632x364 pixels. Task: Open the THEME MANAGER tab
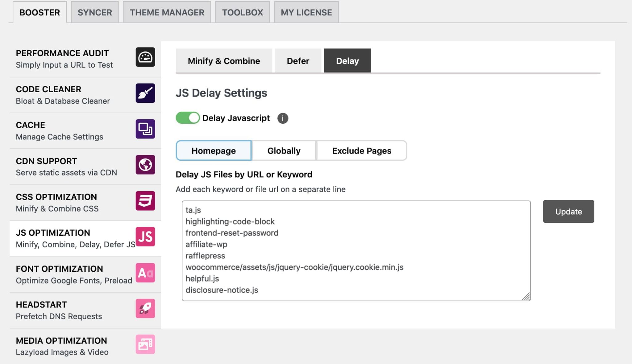(166, 12)
